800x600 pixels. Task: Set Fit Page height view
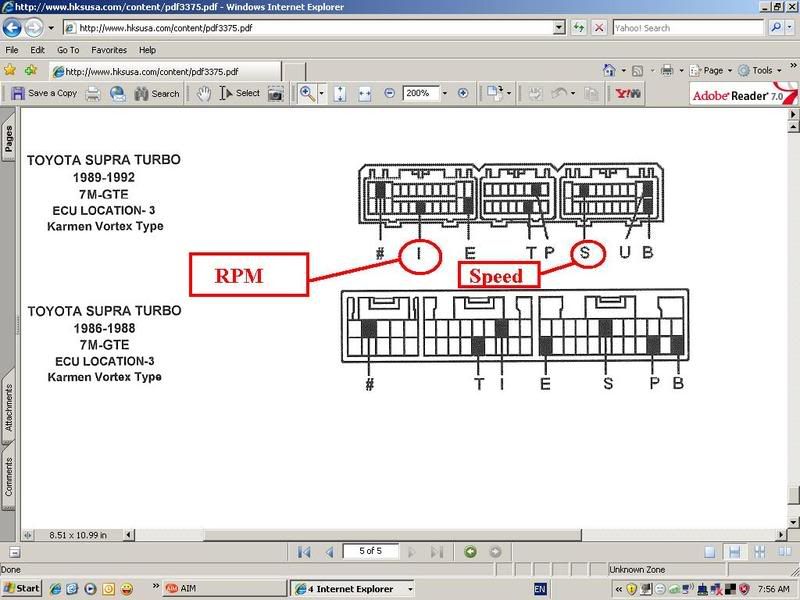[340, 93]
